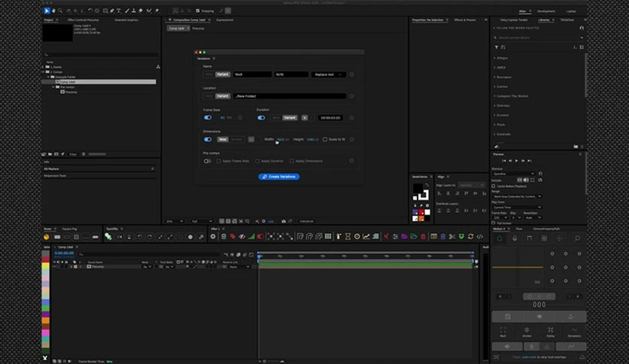Select the Precomp layer in timeline
The height and width of the screenshot is (364, 629).
(x=98, y=267)
